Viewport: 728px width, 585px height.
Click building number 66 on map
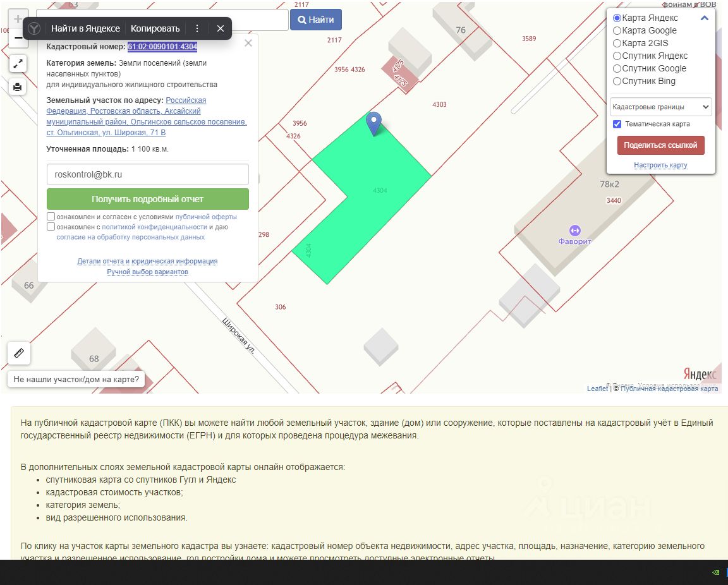[x=29, y=286]
